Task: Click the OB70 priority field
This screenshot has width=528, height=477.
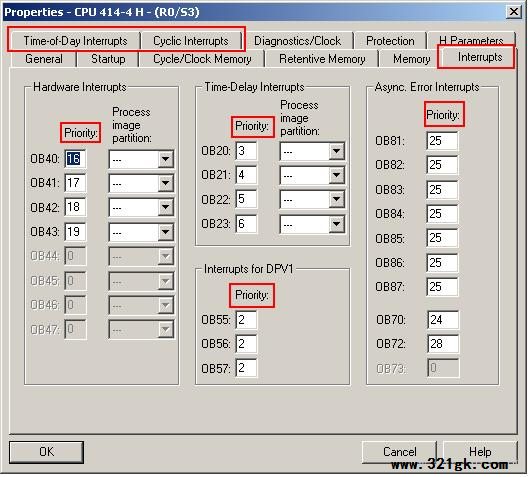Action: 443,320
